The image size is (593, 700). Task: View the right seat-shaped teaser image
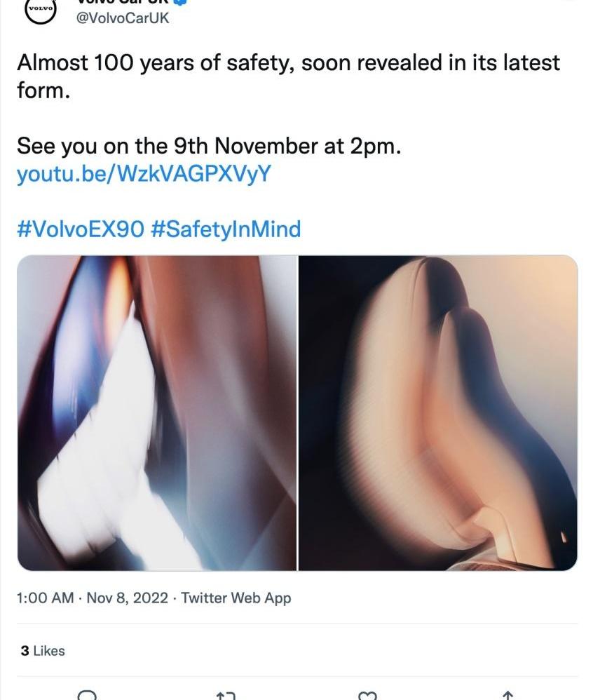[x=437, y=413]
